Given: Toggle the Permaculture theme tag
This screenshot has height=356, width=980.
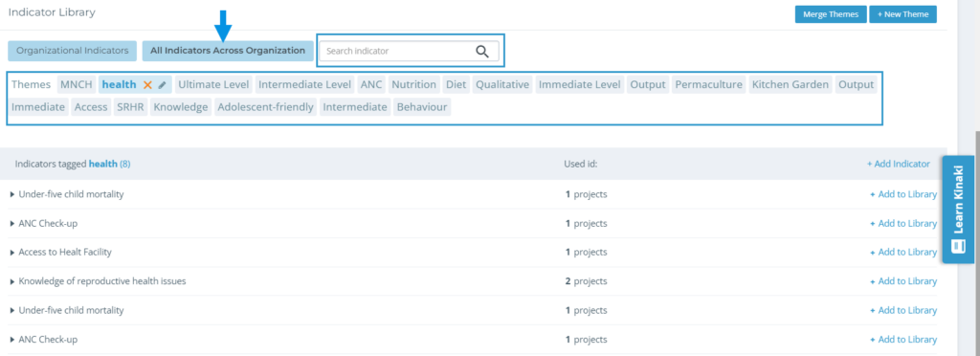Looking at the screenshot, I should (x=709, y=84).
